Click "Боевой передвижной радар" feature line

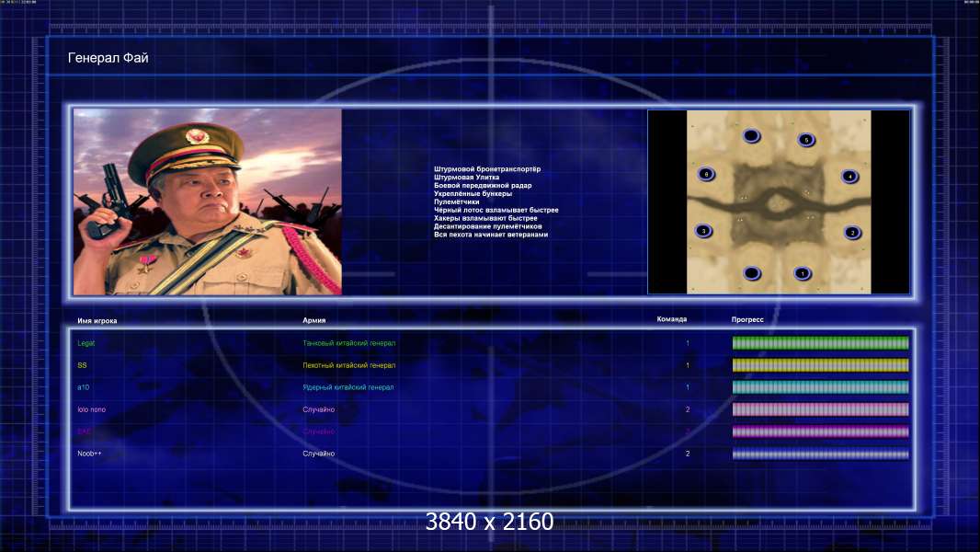[x=483, y=185]
